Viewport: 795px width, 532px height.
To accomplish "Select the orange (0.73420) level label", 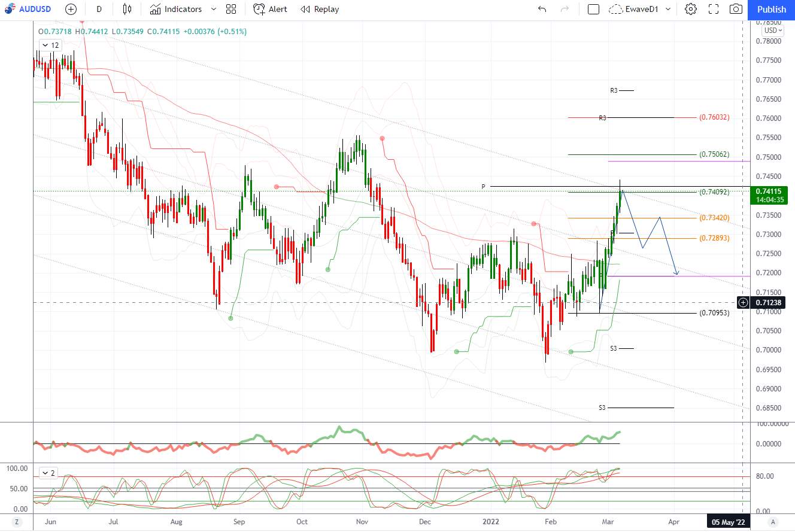I will click(714, 218).
